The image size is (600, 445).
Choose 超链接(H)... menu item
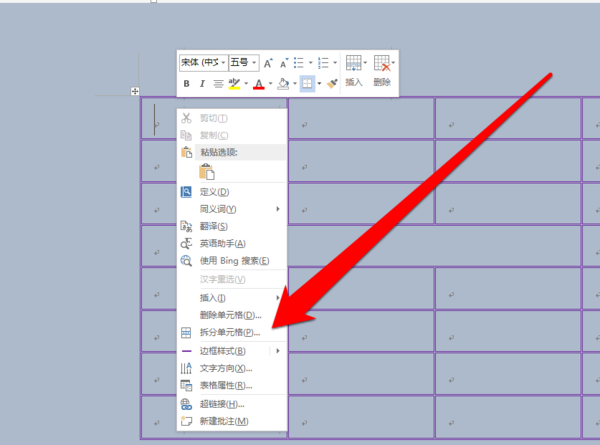pos(232,404)
